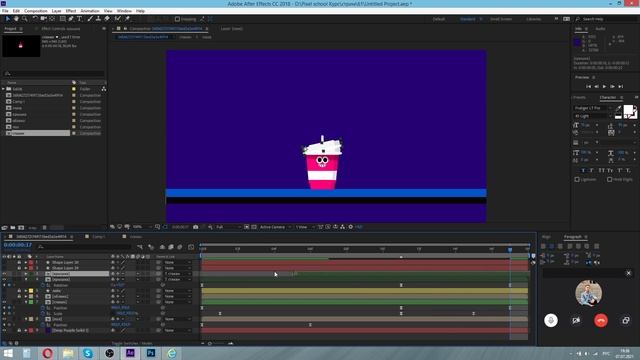Screen dimensions: 640x360
Task: Open Skype from the taskbar
Action: point(88,353)
